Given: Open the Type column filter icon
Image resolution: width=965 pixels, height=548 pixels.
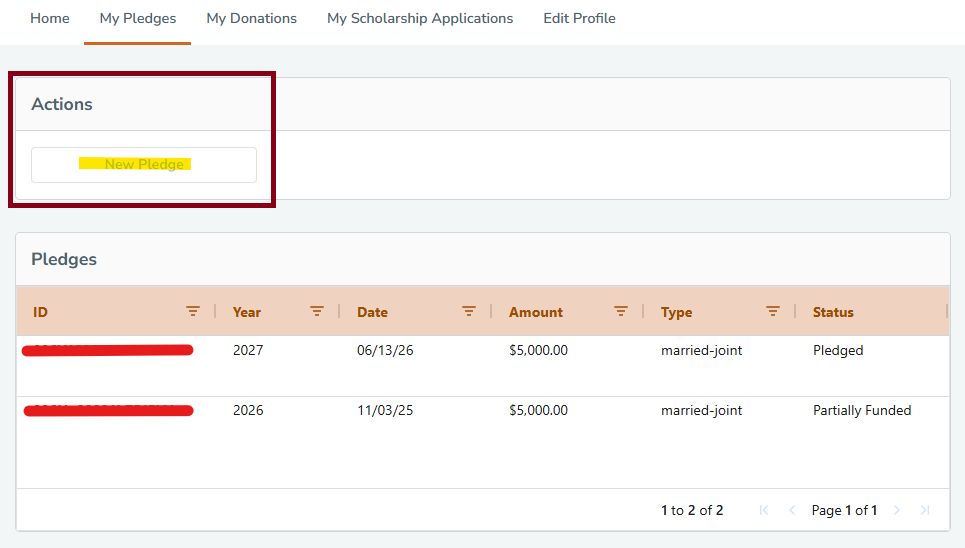Looking at the screenshot, I should [x=772, y=312].
